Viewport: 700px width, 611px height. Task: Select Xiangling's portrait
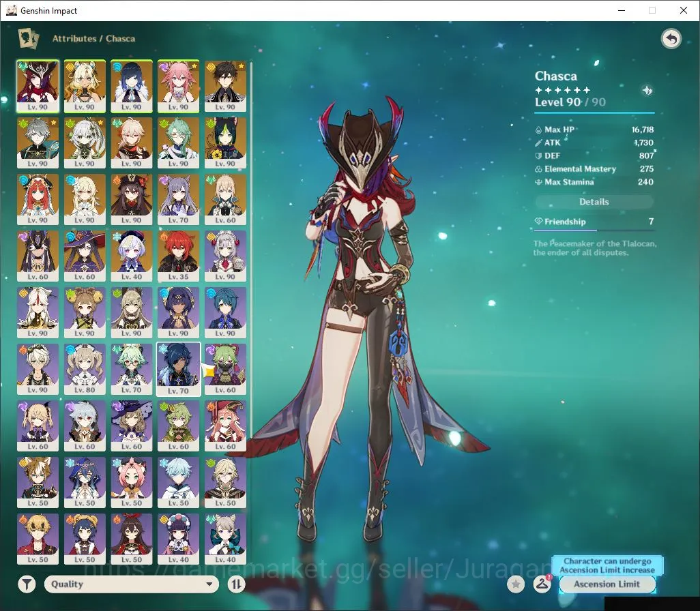coord(85,539)
